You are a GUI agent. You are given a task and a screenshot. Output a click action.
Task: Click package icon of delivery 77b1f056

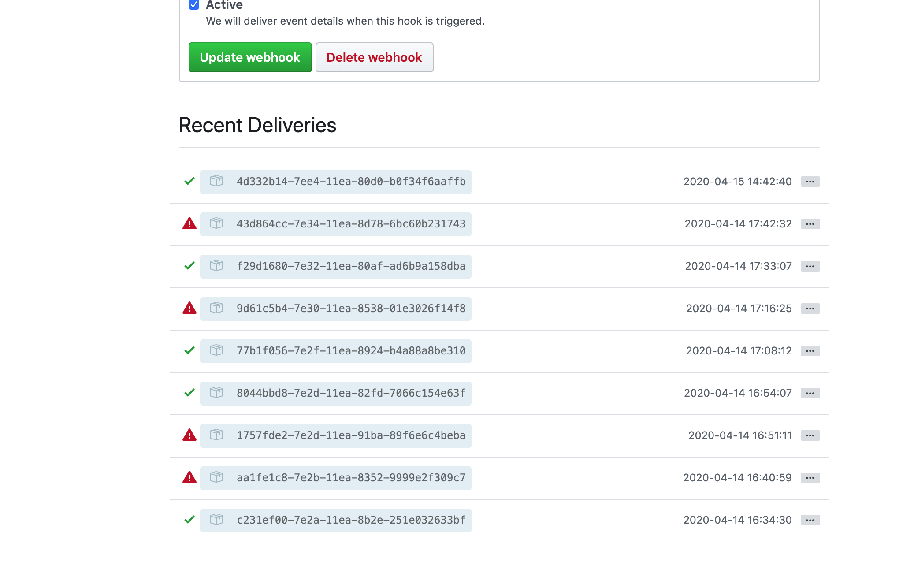pos(216,350)
